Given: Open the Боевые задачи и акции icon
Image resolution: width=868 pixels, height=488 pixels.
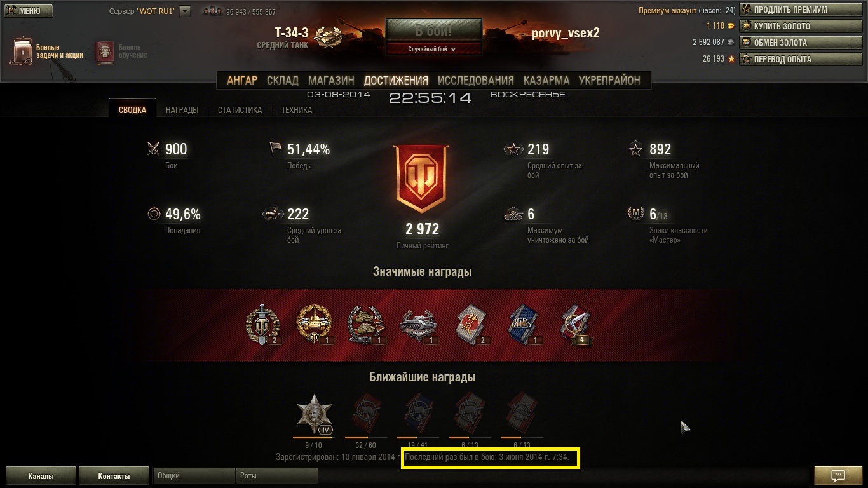Looking at the screenshot, I should pos(20,51).
